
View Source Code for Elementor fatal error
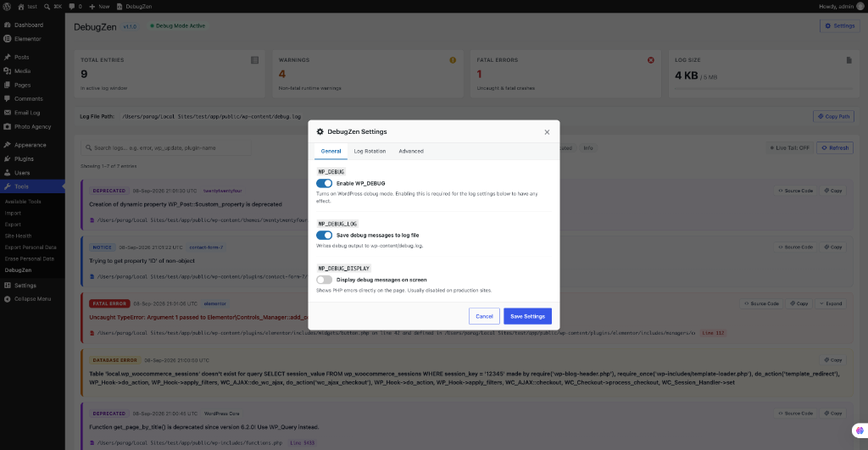[x=761, y=303]
